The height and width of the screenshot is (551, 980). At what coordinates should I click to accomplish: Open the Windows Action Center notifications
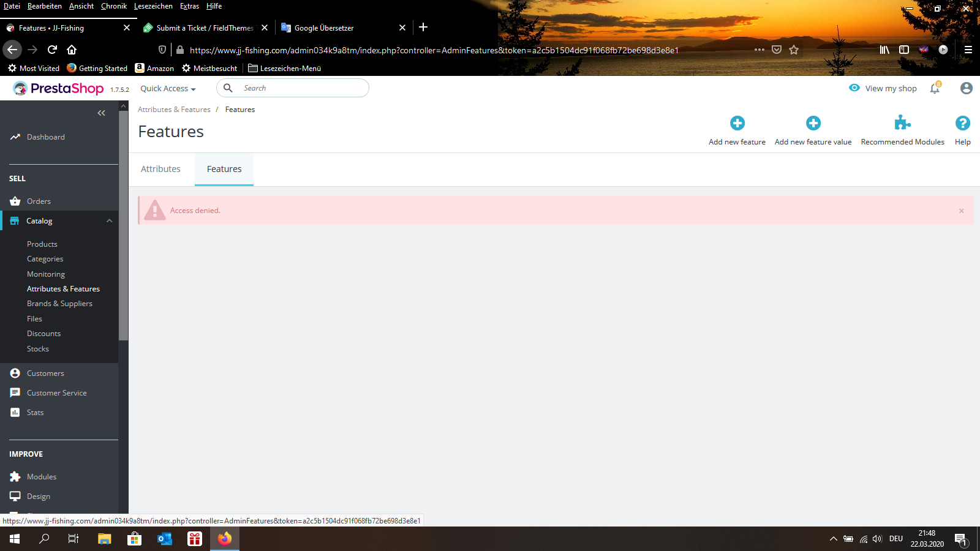[x=960, y=539]
